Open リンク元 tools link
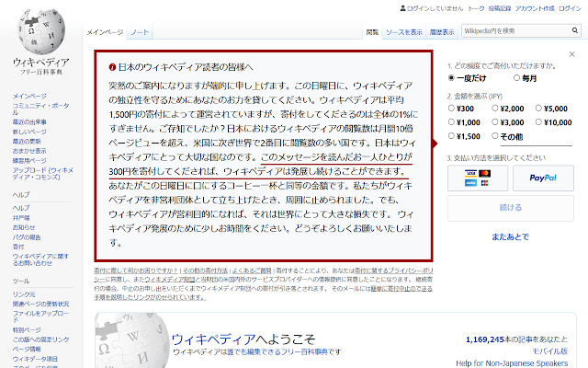The height and width of the screenshot is (368, 588). tap(24, 294)
